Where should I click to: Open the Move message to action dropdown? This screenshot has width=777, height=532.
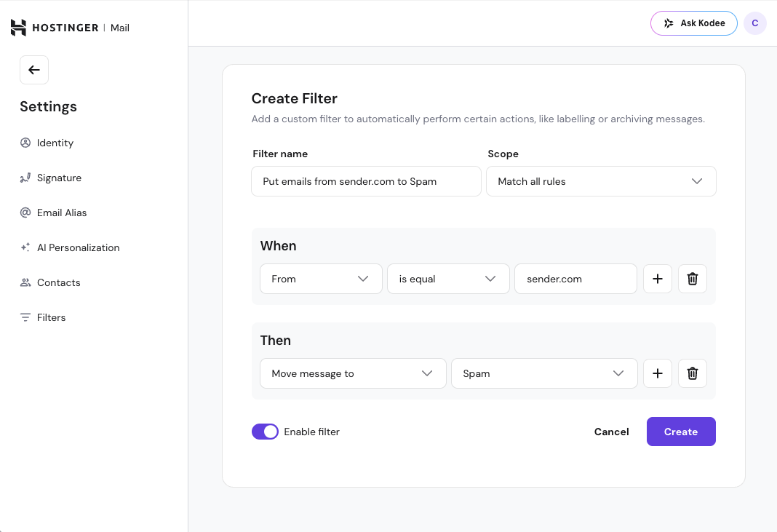tap(352, 373)
